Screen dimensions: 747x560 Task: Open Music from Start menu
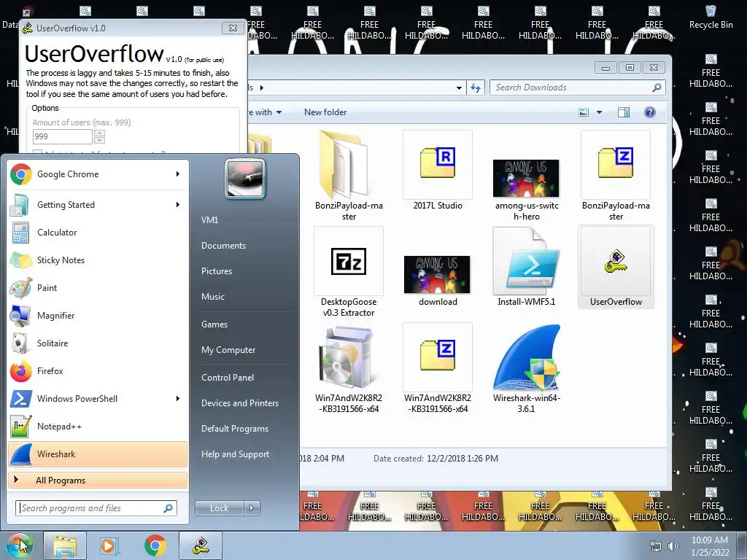213,297
